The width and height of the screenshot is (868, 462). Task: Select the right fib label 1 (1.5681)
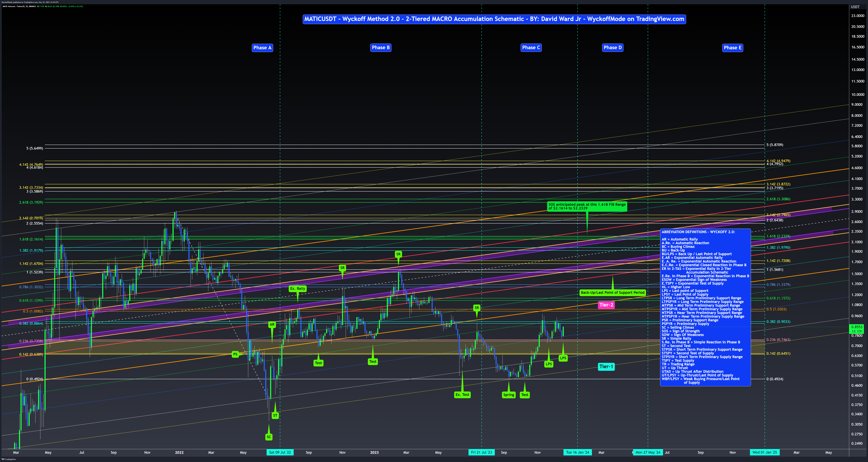775,269
